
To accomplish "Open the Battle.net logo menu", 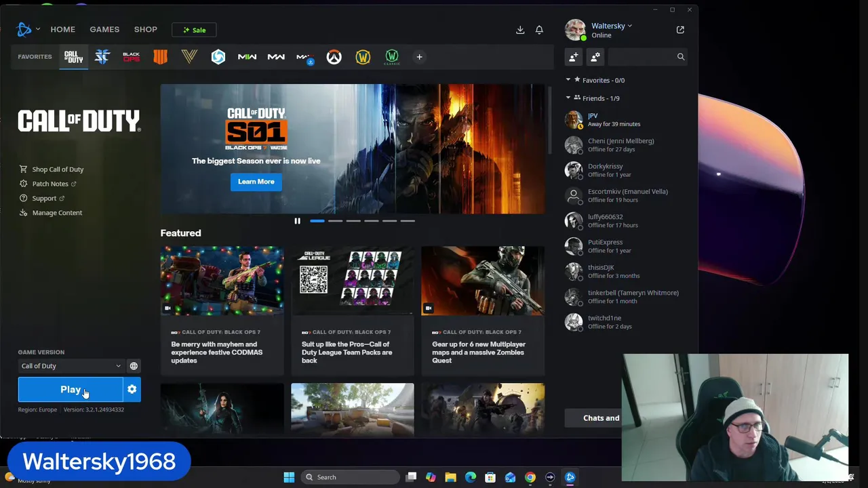I will click(27, 29).
